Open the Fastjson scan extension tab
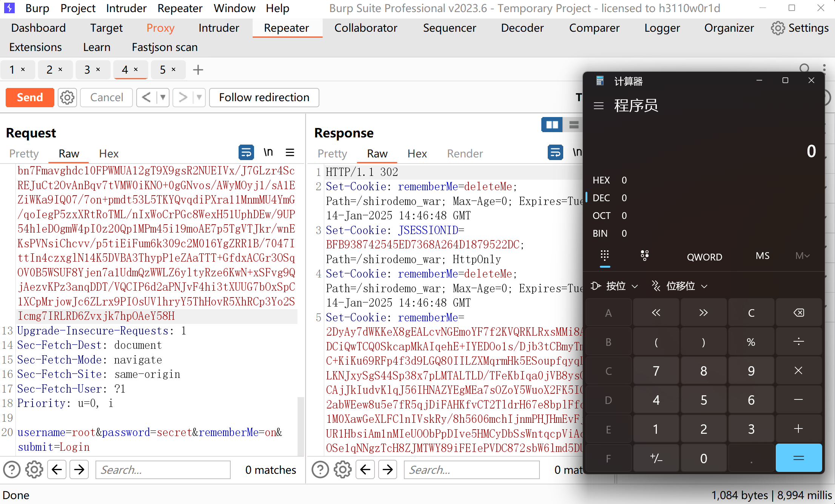This screenshot has width=835, height=504. (x=165, y=47)
